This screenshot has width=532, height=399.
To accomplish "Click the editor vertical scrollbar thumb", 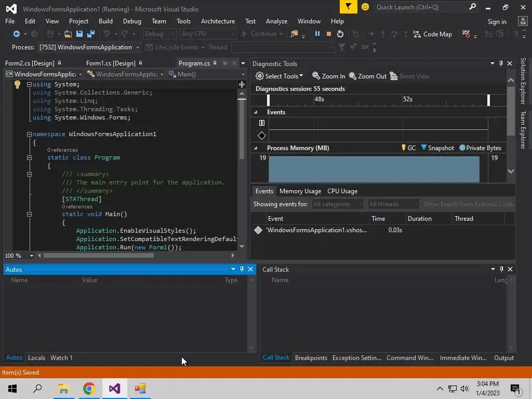I will [242, 129].
